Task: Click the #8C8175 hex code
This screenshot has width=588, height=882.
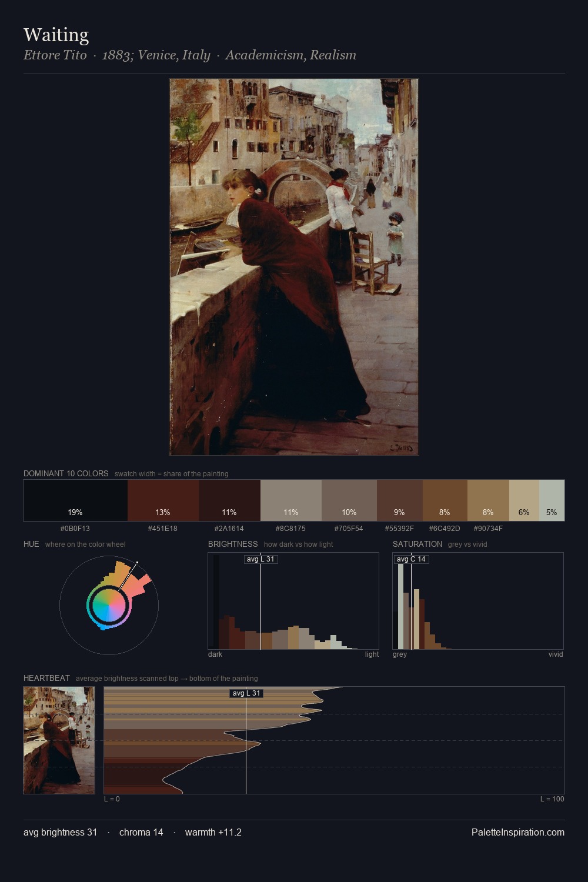Action: (x=291, y=529)
